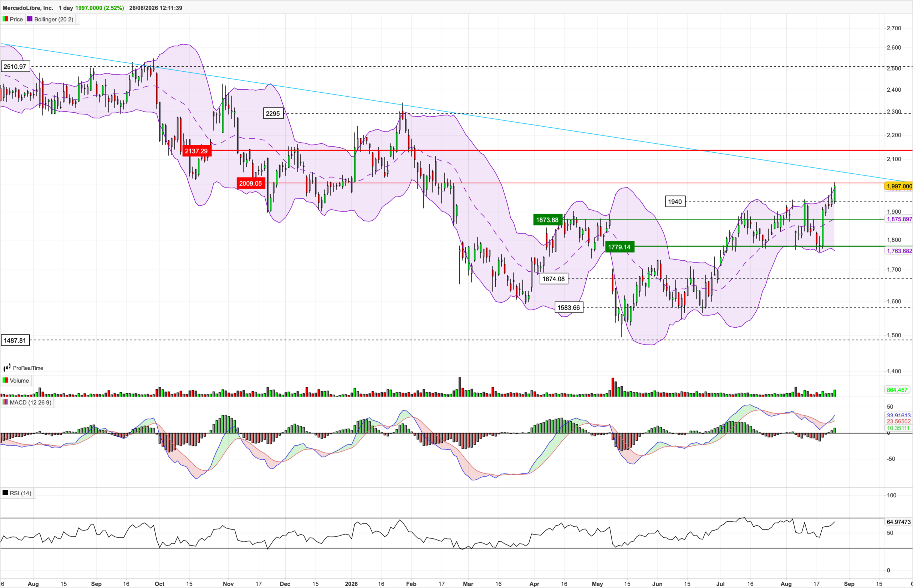Click the MACD axis -50 label
Screen dimensions: 913x588
pos(891,459)
